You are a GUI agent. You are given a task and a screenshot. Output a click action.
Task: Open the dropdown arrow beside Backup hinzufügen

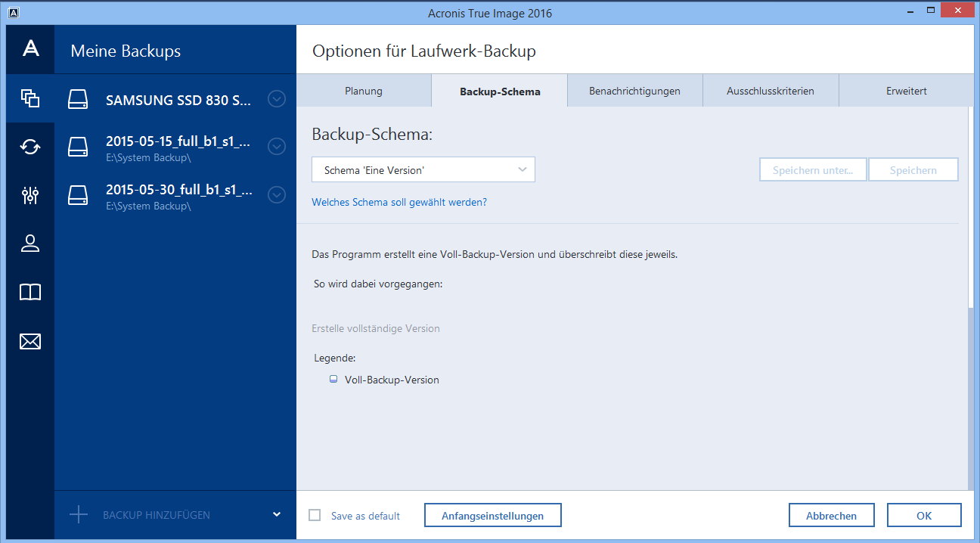(x=276, y=515)
